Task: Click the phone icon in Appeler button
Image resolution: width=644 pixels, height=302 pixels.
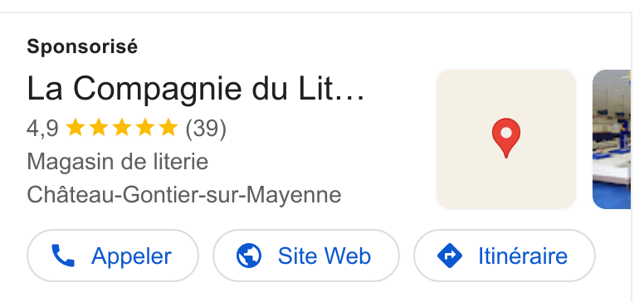Action: [x=63, y=256]
